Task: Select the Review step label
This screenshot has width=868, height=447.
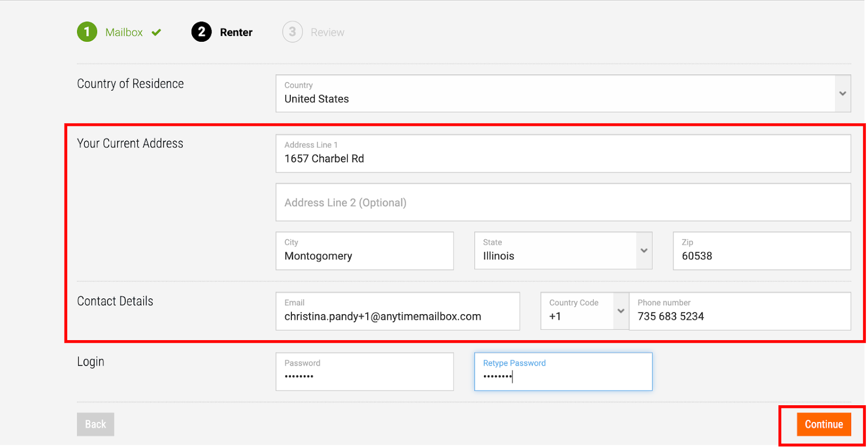Action: coord(327,33)
